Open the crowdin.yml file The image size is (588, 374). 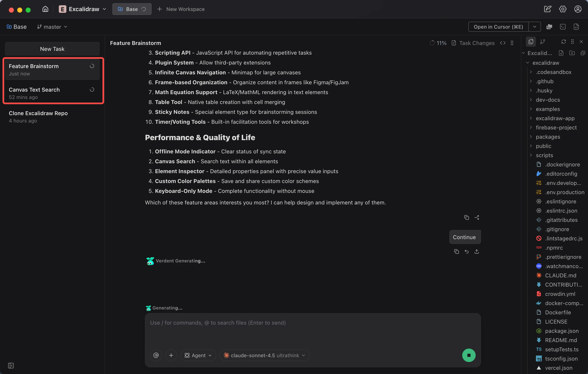coord(558,294)
